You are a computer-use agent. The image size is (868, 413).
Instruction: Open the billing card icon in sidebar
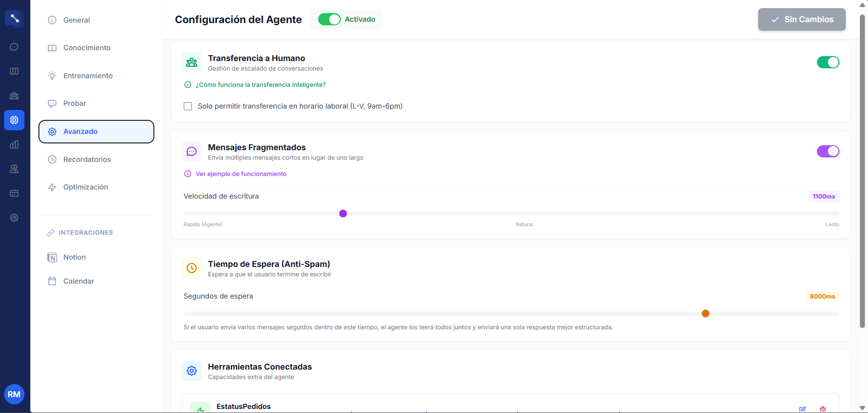coord(14,194)
